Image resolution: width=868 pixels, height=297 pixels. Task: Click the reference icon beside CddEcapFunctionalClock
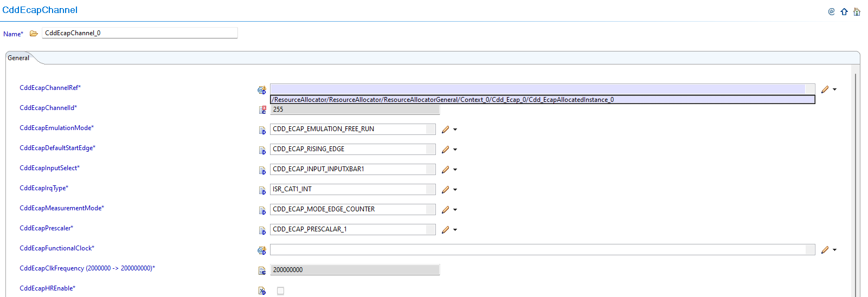point(262,250)
